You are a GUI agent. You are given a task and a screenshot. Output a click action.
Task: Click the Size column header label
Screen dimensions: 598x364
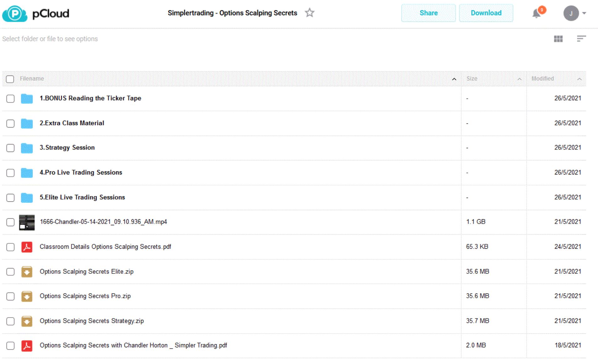tap(472, 79)
